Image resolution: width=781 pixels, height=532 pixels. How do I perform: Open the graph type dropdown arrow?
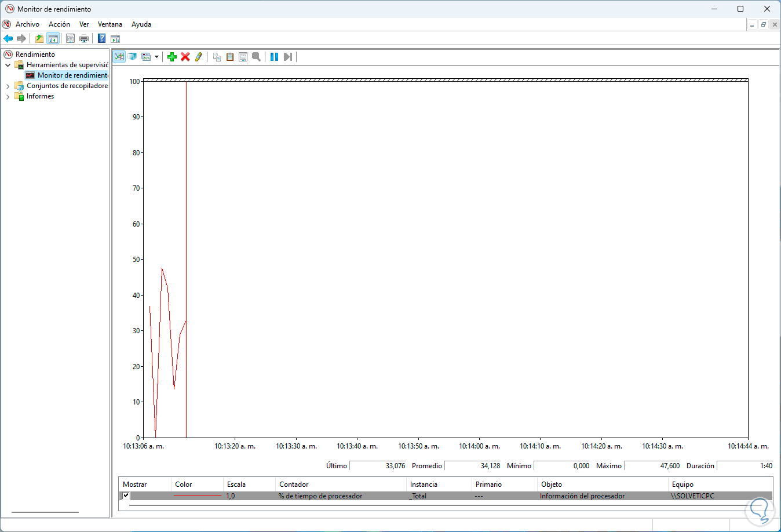pos(156,57)
